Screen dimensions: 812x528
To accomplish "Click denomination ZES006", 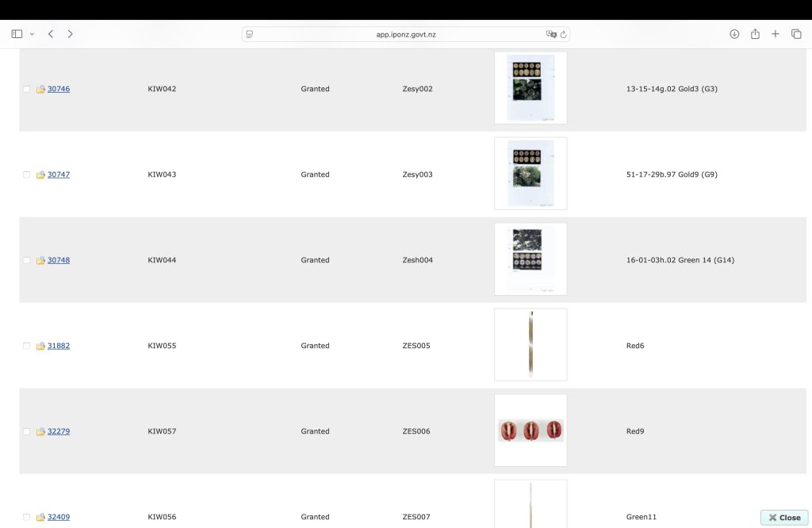I will (416, 431).
